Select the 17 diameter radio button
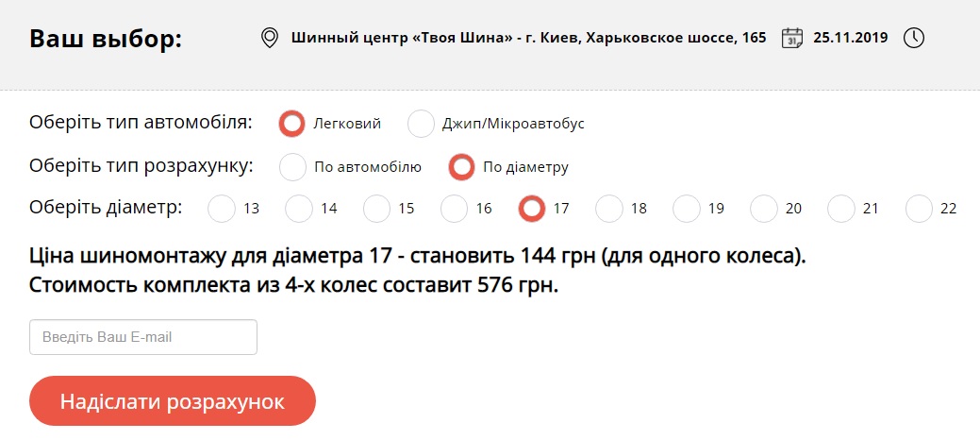The image size is (980, 440). click(533, 209)
